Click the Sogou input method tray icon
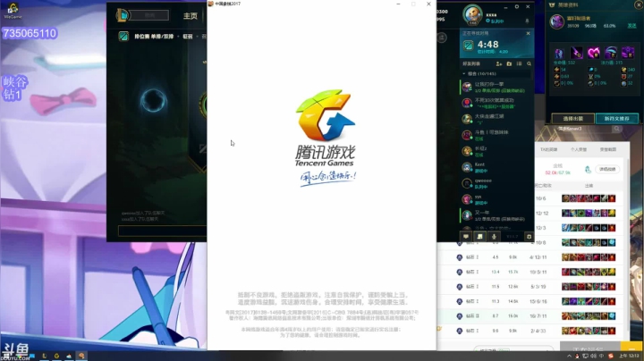 click(610, 356)
